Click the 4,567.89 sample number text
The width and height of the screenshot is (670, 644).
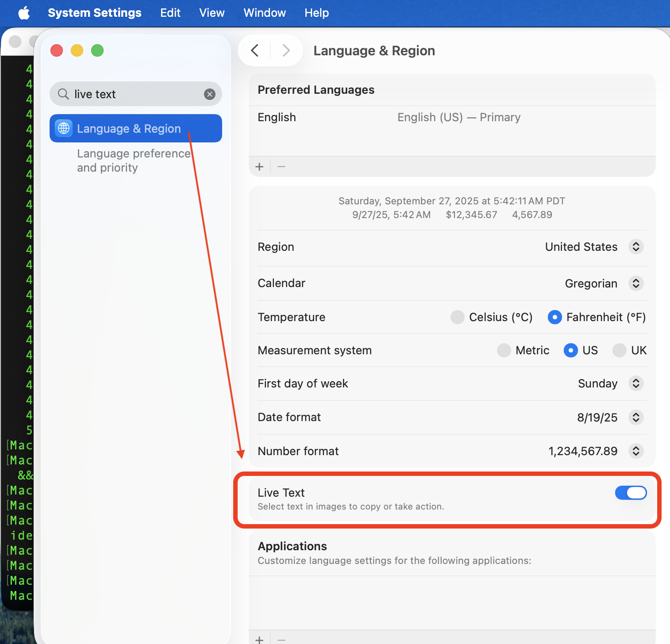(532, 215)
